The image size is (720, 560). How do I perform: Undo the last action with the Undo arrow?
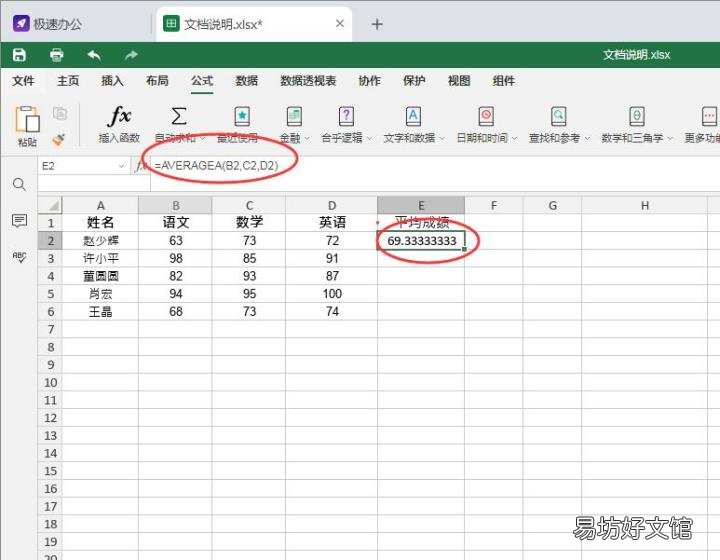[x=94, y=56]
